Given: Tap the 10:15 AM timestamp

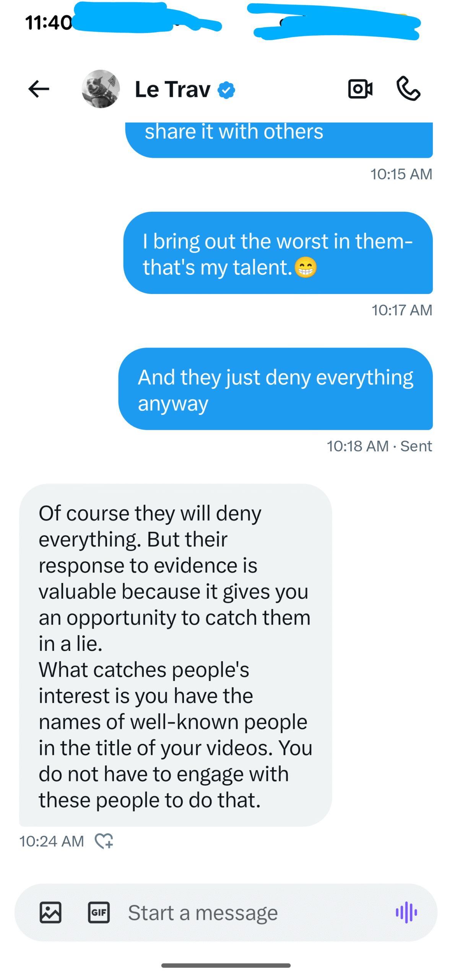Looking at the screenshot, I should point(401,174).
